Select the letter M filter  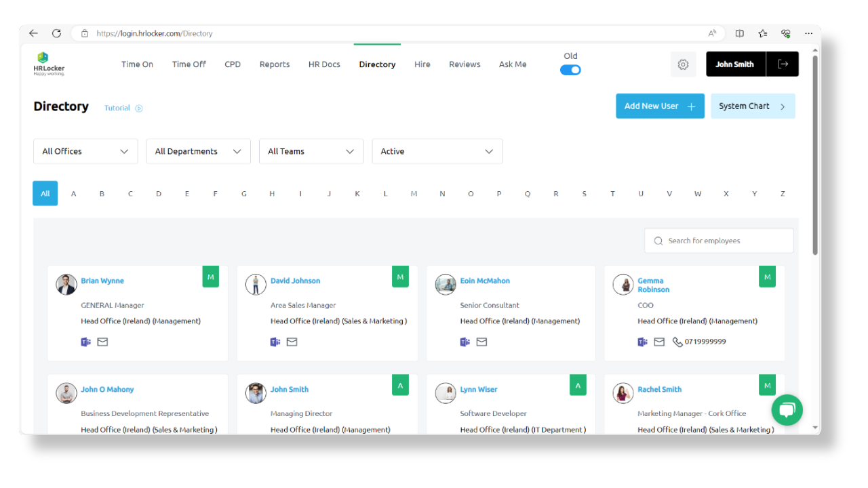click(x=414, y=193)
